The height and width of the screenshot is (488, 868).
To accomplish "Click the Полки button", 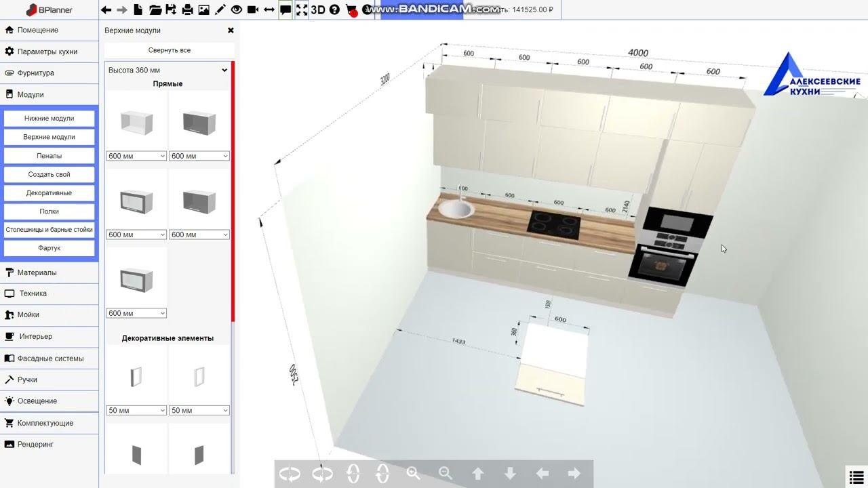I will 49,211.
